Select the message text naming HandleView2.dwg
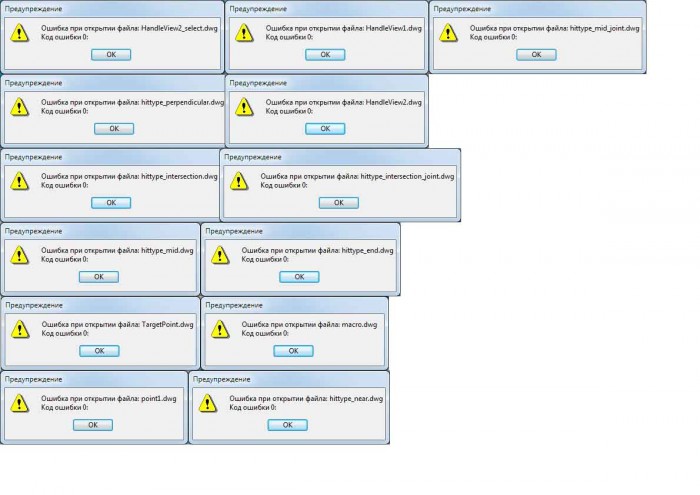 tap(344, 102)
